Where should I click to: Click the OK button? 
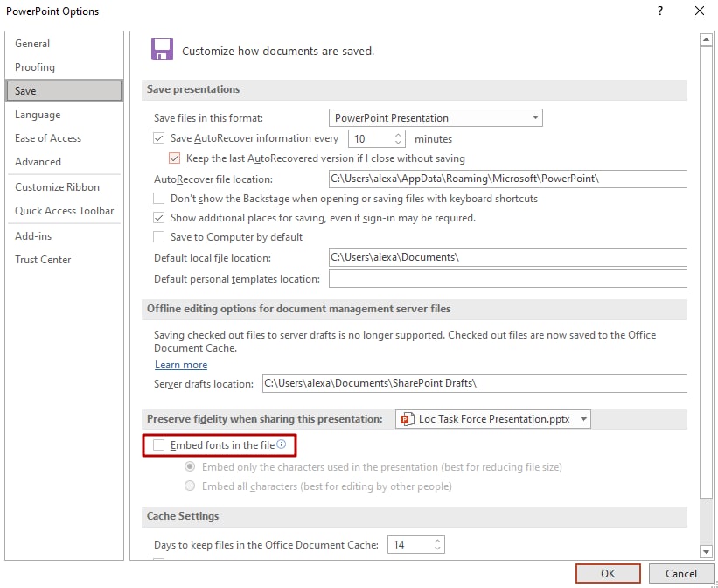[x=608, y=573]
